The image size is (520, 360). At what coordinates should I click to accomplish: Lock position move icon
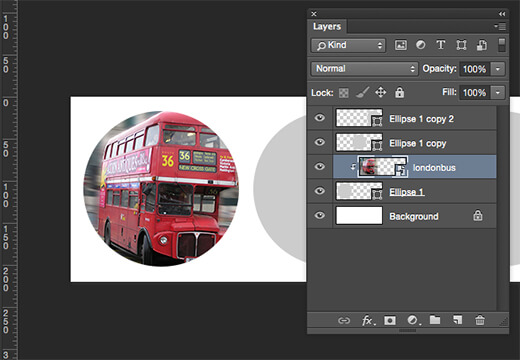[381, 92]
